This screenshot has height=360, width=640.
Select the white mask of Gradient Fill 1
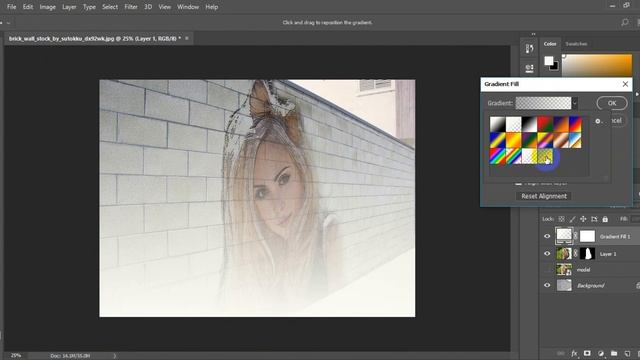pyautogui.click(x=587, y=236)
